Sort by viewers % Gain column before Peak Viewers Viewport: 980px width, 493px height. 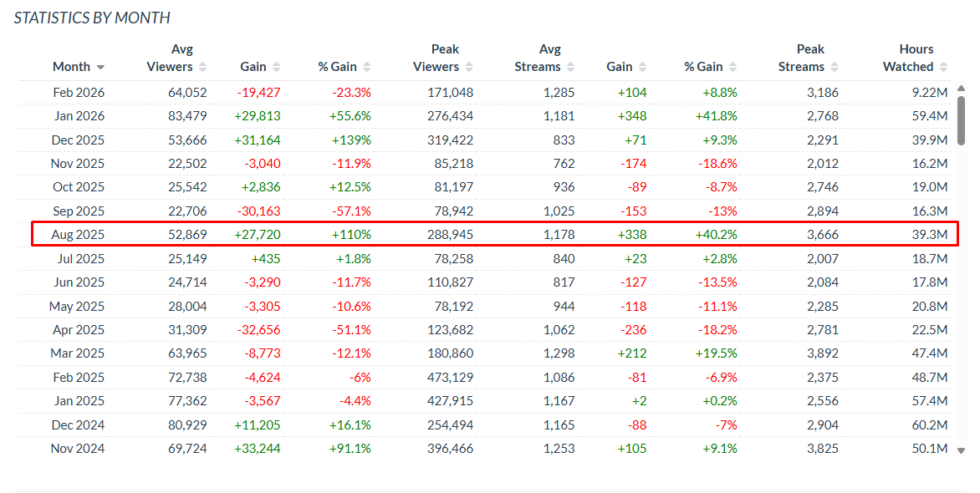(x=344, y=67)
